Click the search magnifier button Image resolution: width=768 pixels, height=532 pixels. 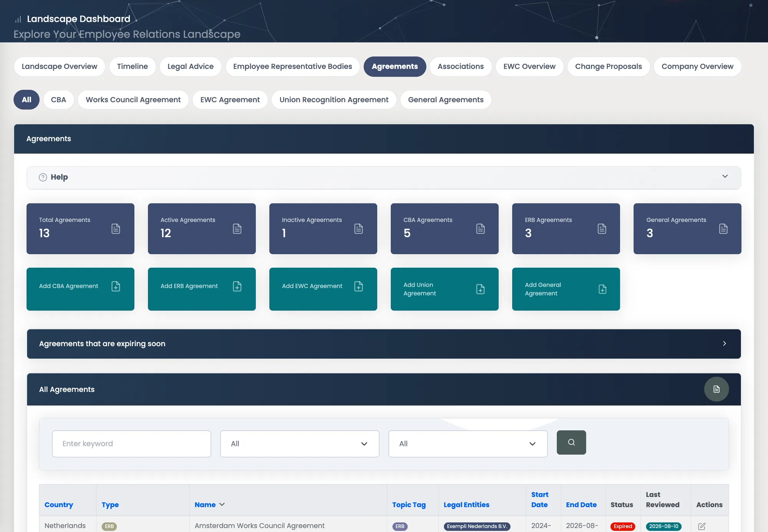(x=571, y=443)
